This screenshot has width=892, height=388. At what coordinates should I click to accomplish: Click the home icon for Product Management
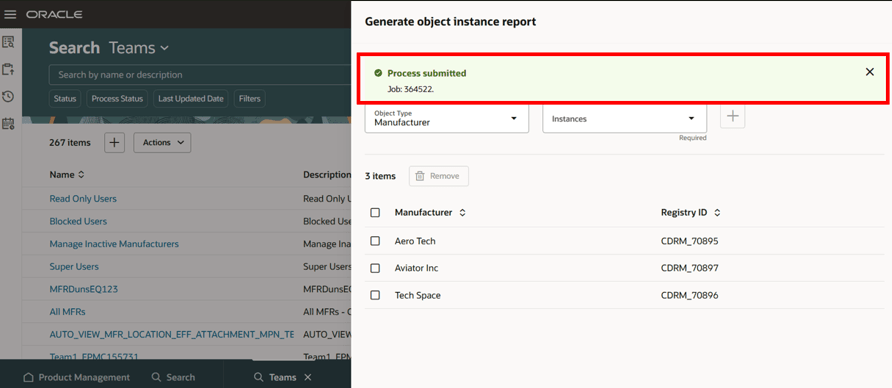click(x=28, y=377)
